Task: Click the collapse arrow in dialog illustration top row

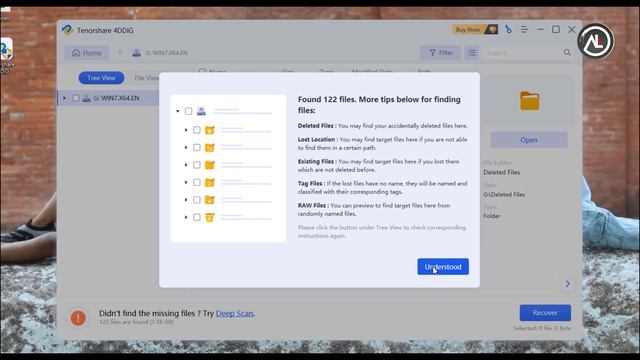Action: [178, 111]
